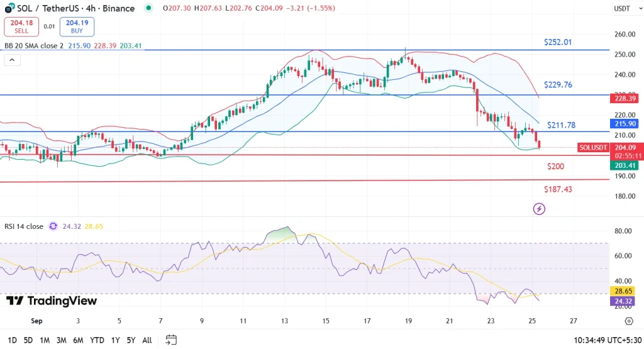Click the green market status dot

click(148, 8)
